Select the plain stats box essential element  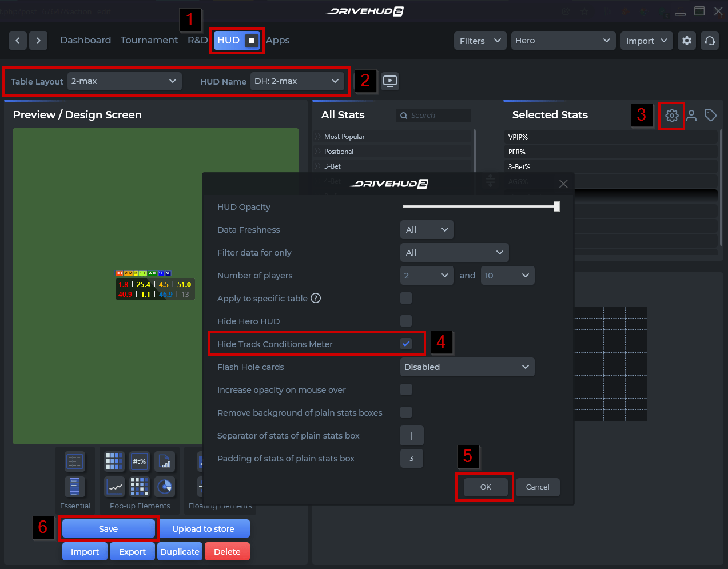[x=75, y=461]
